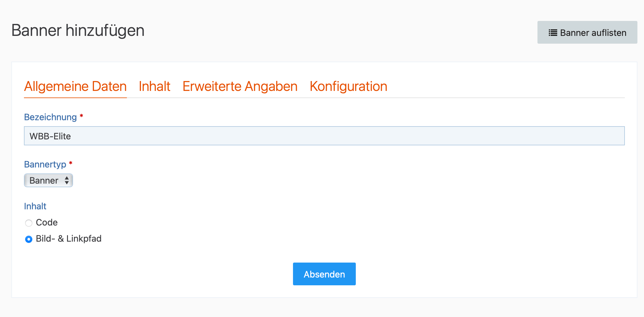
Task: Click the word Banner in the type selector
Action: [44, 180]
